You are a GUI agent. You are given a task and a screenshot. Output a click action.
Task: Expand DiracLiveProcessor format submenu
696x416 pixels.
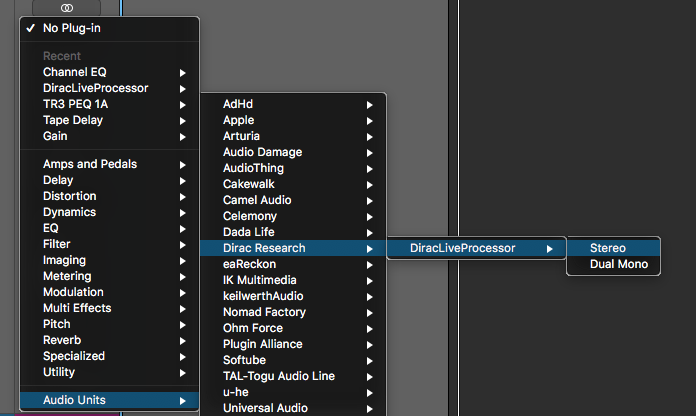[x=463, y=248]
